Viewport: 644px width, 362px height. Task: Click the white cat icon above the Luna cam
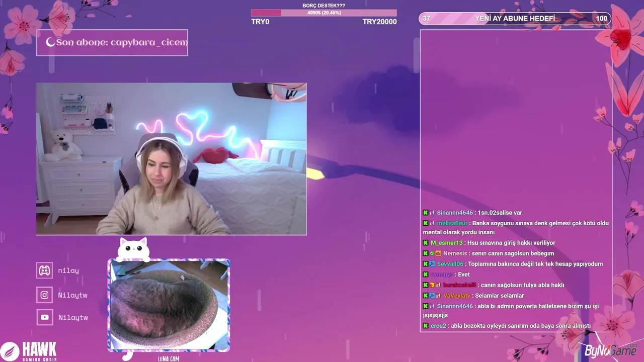coord(133,249)
